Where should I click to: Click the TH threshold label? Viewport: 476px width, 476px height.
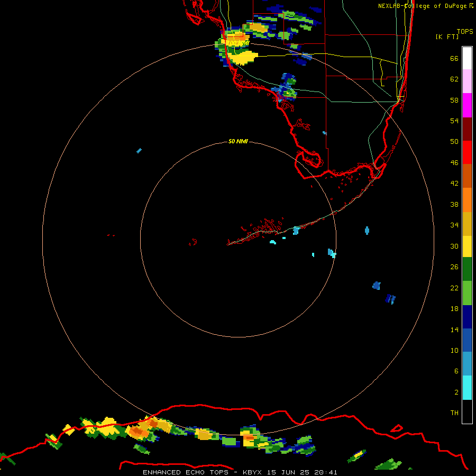[454, 413]
